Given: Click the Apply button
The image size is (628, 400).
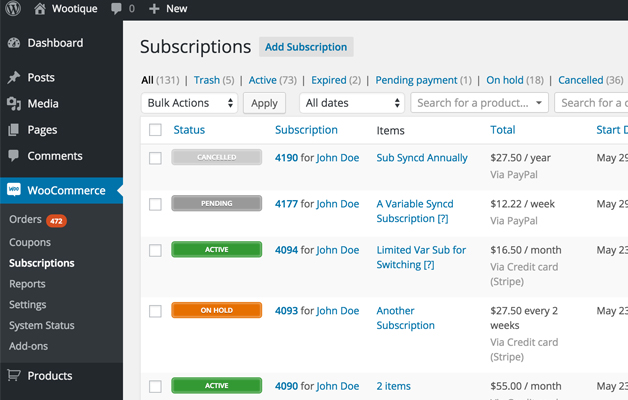Looking at the screenshot, I should pyautogui.click(x=264, y=103).
